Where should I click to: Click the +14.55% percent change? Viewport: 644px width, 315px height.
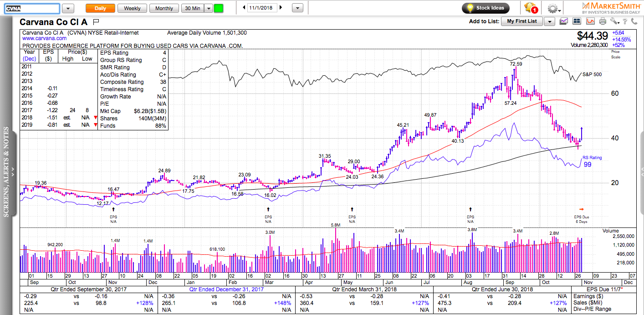click(x=622, y=40)
